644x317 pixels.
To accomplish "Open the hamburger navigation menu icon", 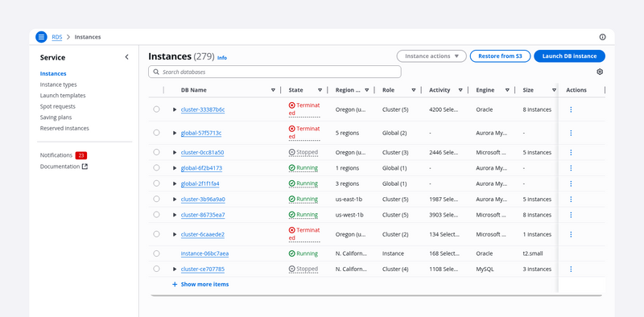I will [x=41, y=37].
